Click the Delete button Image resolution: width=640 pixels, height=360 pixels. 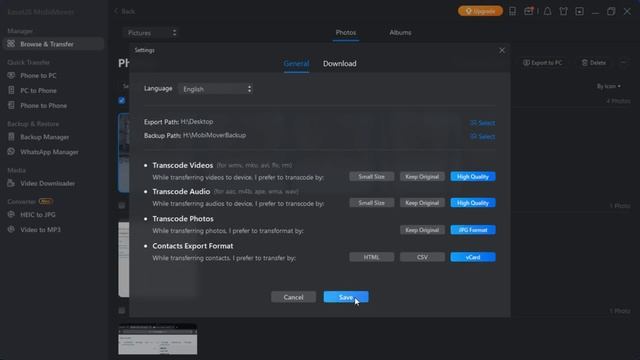pos(593,63)
